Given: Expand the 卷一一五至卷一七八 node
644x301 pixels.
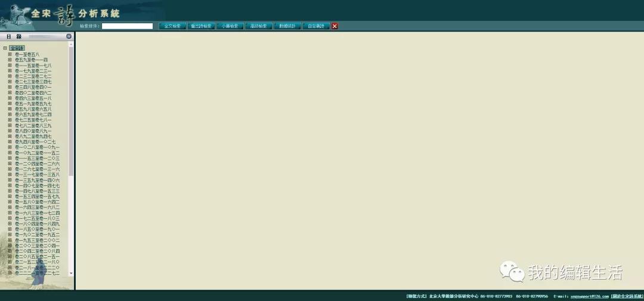Looking at the screenshot, I should coord(10,66).
